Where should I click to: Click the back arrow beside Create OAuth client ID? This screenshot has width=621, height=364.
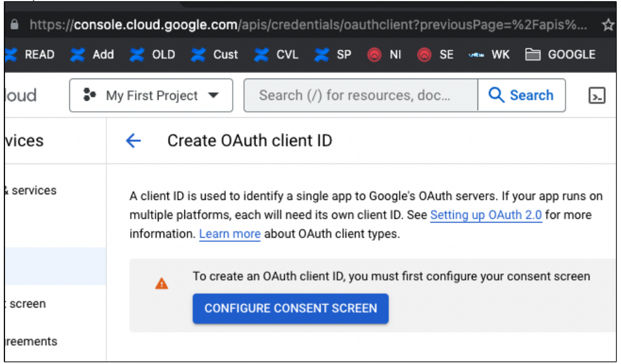tap(133, 141)
